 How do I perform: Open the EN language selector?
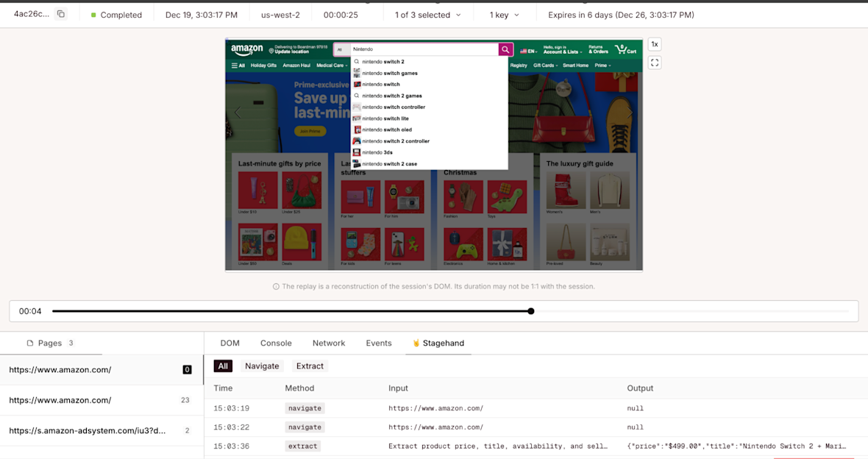(x=529, y=51)
